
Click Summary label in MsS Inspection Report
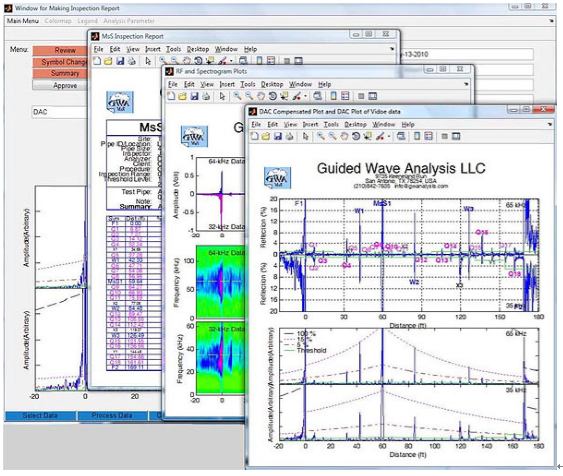[135, 206]
